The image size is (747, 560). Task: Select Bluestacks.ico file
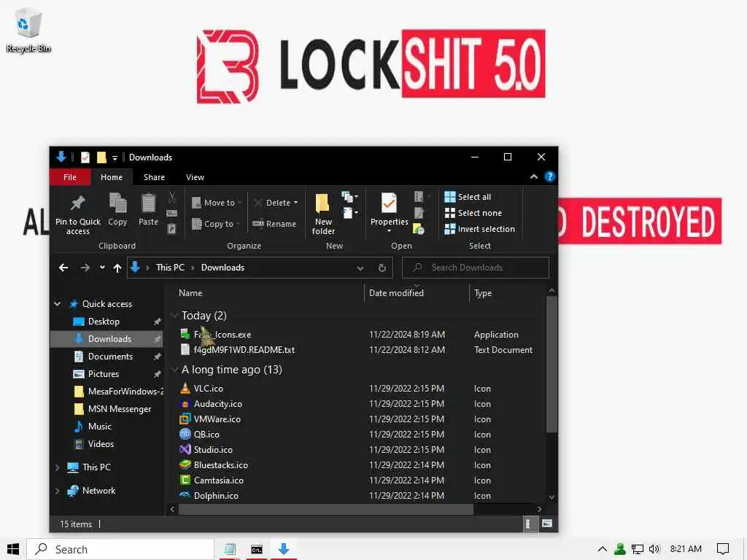click(x=220, y=464)
